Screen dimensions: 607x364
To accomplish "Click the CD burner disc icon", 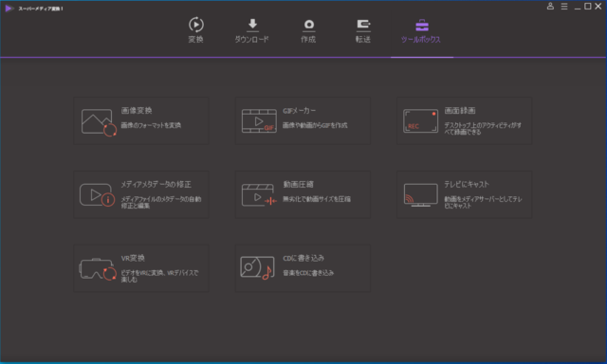I will point(257,267).
